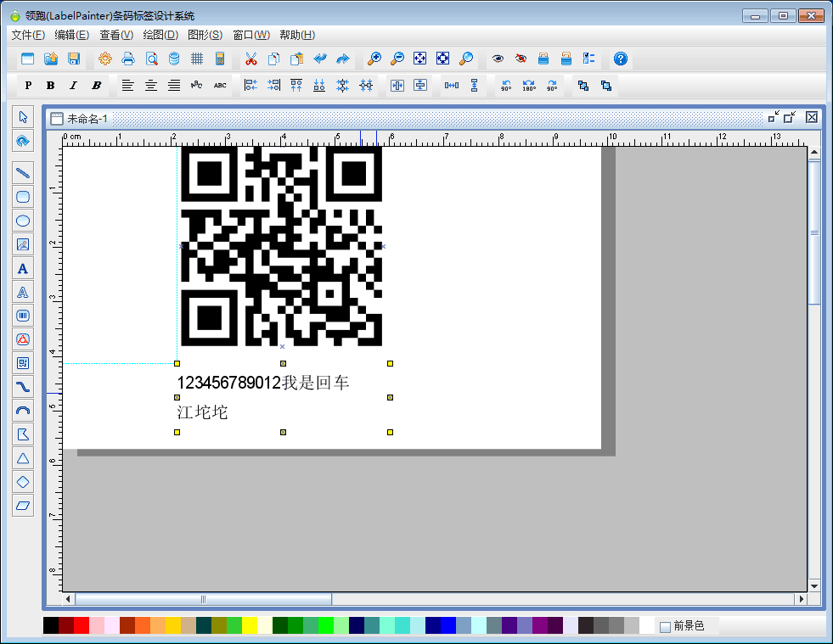Pick the black color swatch
The width and height of the screenshot is (833, 644).
pos(51,625)
